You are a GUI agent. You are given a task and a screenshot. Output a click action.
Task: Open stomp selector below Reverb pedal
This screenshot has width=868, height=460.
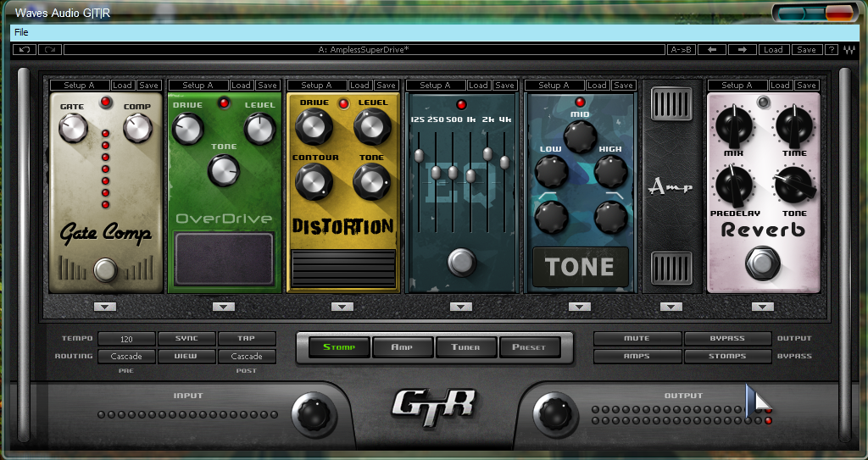(x=762, y=307)
